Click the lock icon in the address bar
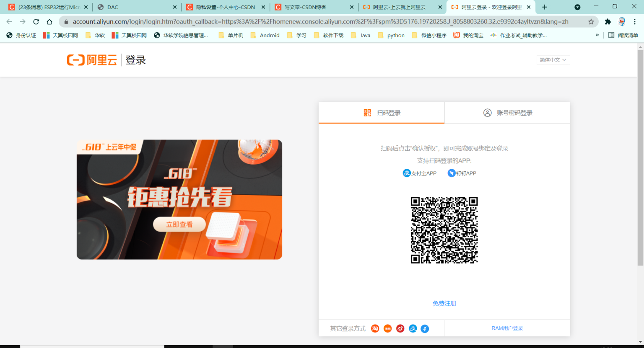Image resolution: width=644 pixels, height=348 pixels. pyautogui.click(x=66, y=22)
